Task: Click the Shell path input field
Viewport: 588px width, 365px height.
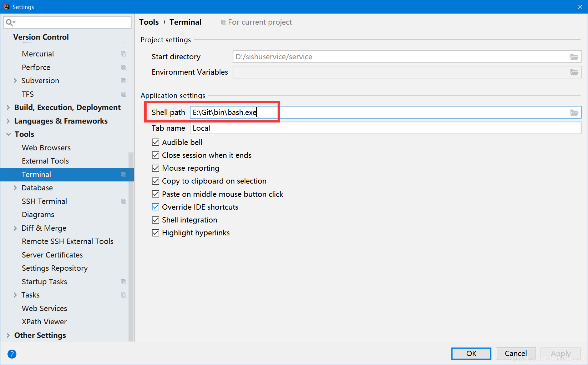Action: tap(386, 112)
